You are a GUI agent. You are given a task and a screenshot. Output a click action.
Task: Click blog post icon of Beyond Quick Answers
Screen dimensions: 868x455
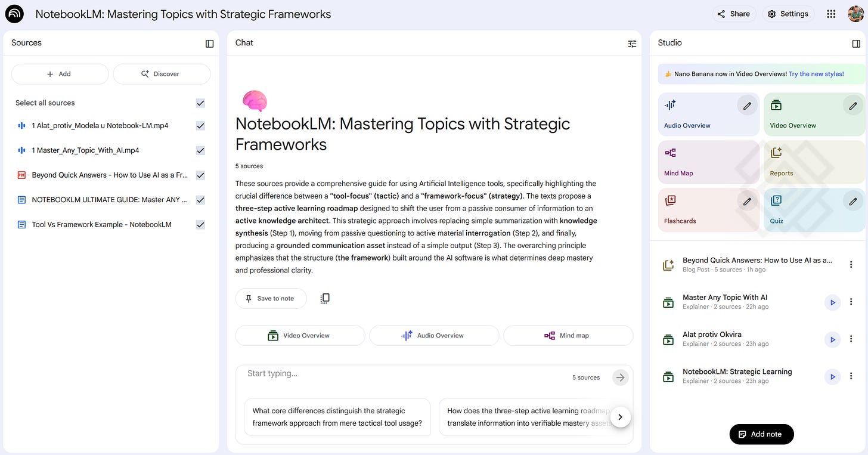point(668,265)
